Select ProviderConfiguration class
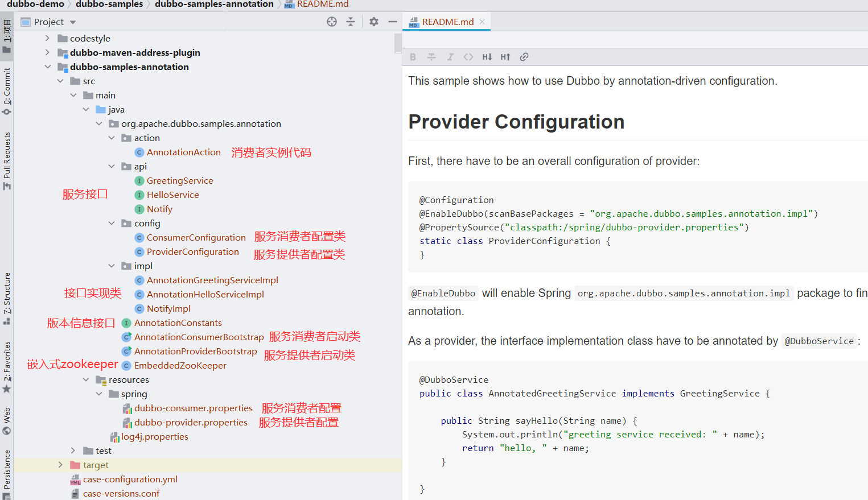868x500 pixels. 192,251
